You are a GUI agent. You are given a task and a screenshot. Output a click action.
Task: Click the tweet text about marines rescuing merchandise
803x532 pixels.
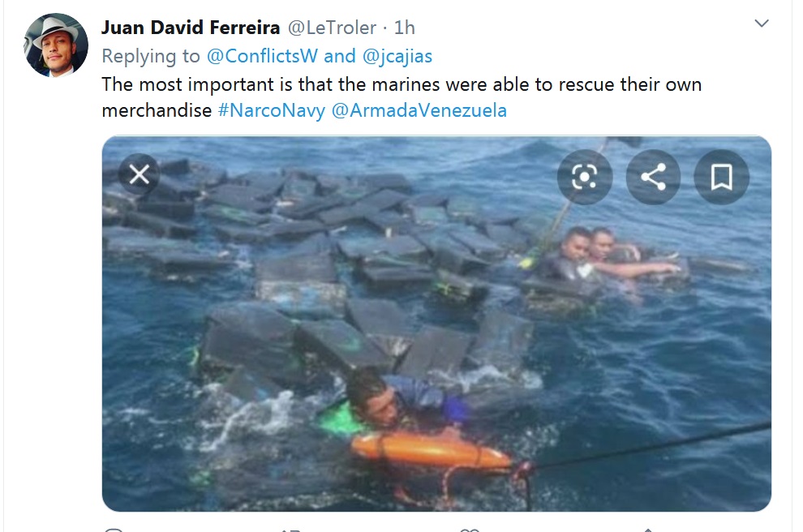coord(401,97)
